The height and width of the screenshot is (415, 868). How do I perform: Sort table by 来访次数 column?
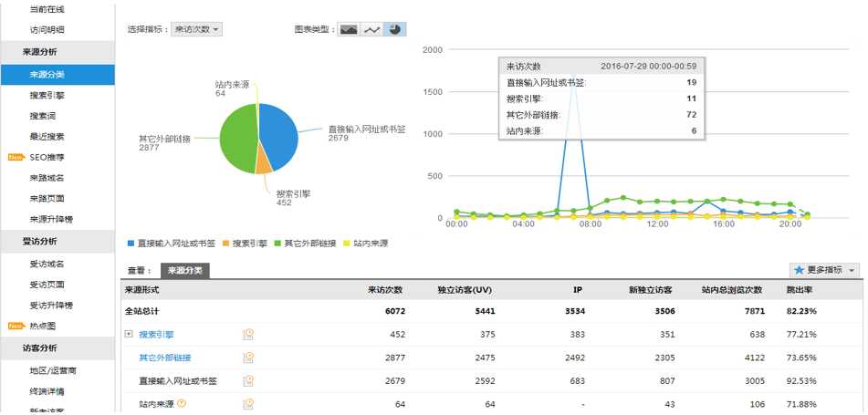pyautogui.click(x=386, y=290)
